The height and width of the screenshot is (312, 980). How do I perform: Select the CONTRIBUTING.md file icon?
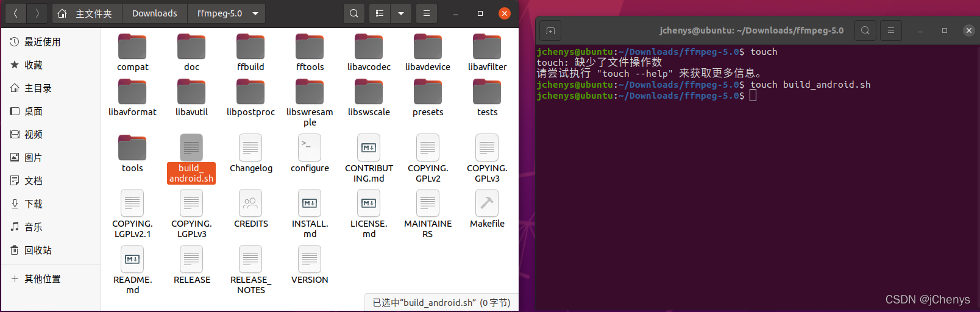click(x=369, y=147)
